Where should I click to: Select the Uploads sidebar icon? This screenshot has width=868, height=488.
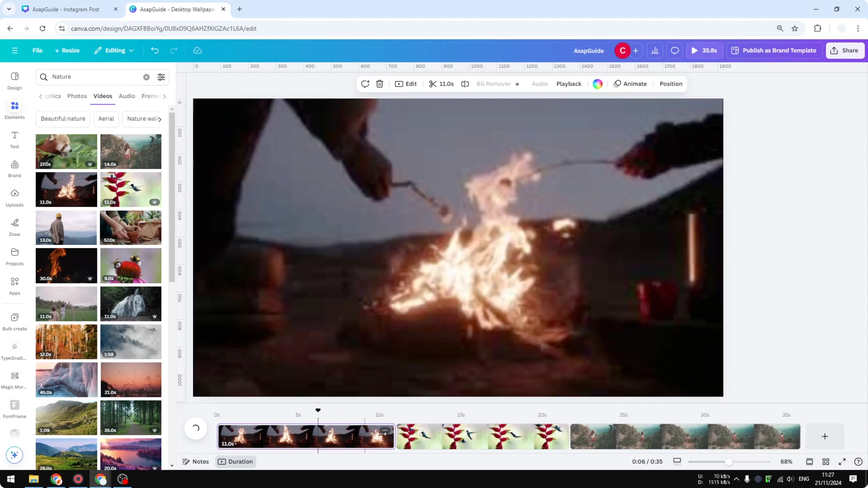click(x=14, y=197)
